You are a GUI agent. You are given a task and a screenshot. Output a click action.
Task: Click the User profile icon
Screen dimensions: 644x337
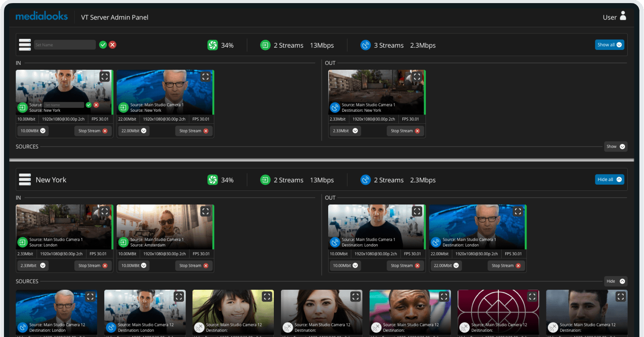coord(623,16)
